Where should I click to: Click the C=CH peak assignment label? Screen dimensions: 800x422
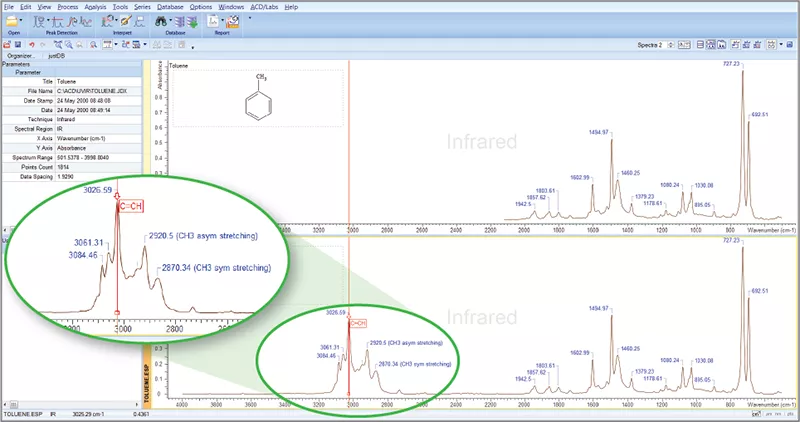click(x=358, y=323)
